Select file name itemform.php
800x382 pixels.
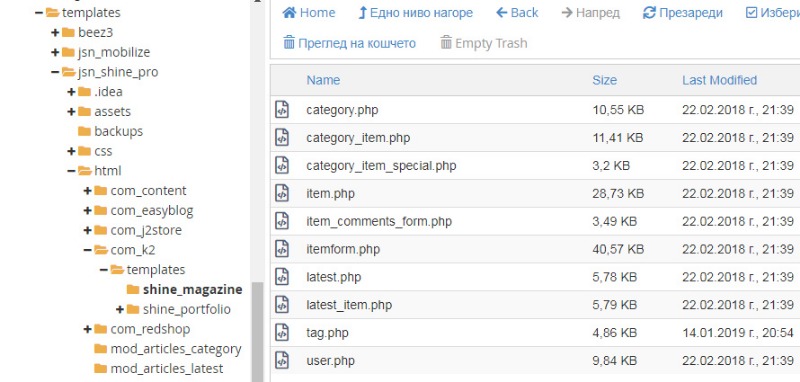(343, 249)
